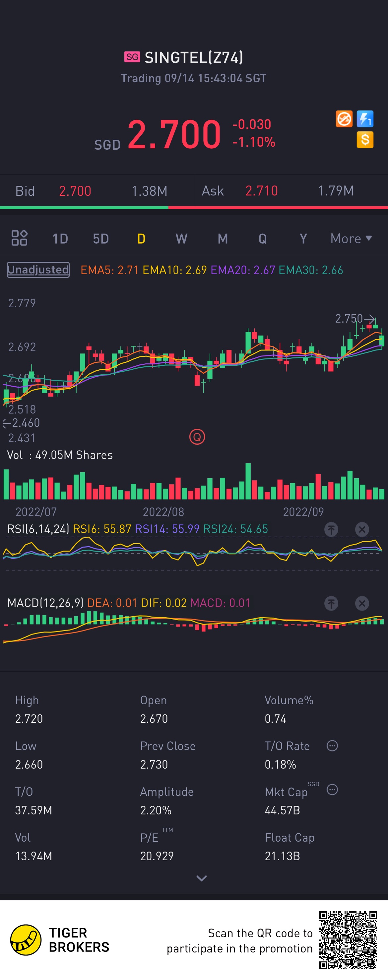Select the 5D chart tab

[x=101, y=239]
